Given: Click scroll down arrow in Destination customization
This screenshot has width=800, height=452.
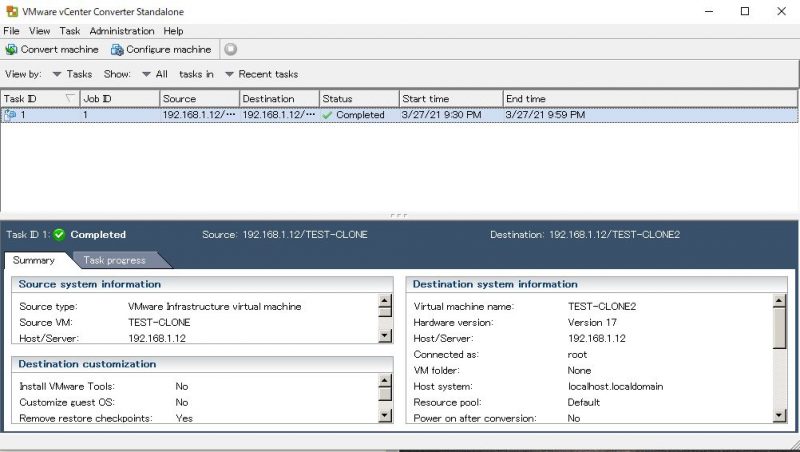Looking at the screenshot, I should (385, 416).
